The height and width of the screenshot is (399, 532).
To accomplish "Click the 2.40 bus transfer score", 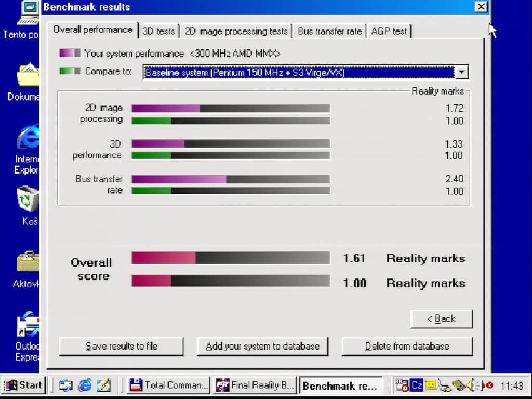I will [454, 179].
